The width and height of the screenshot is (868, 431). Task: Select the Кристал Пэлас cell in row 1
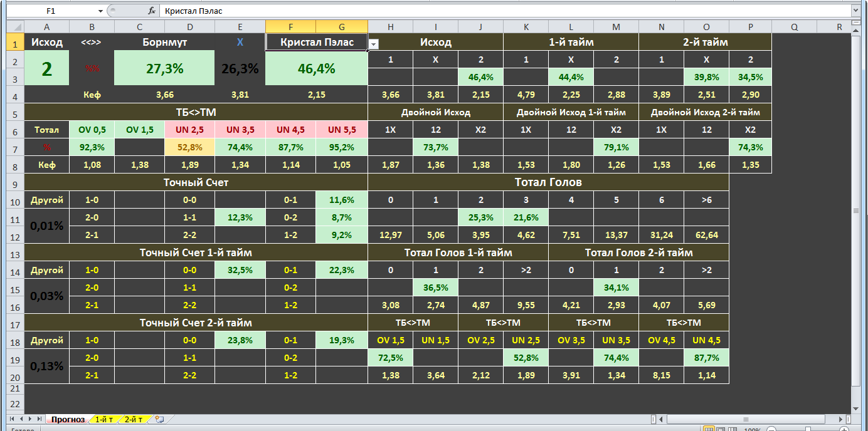[x=317, y=43]
